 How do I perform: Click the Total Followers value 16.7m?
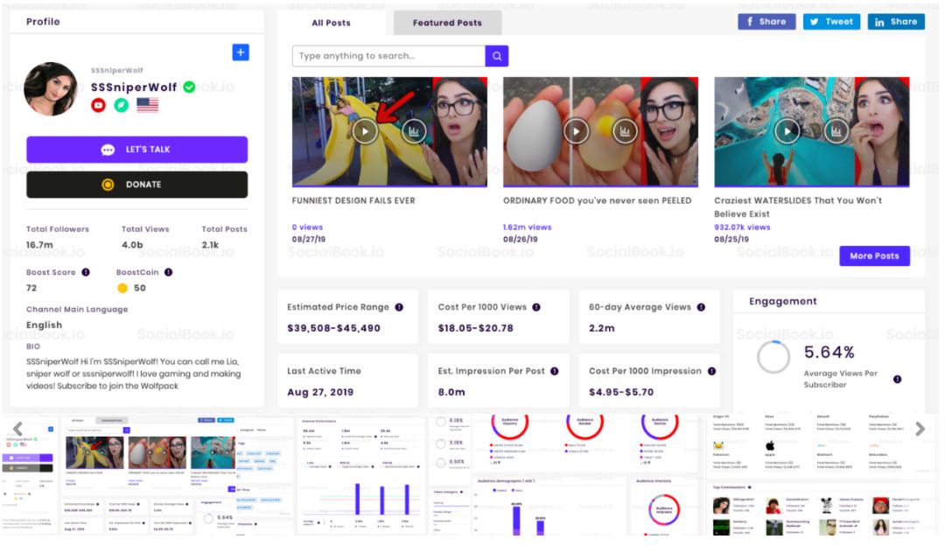click(x=39, y=245)
